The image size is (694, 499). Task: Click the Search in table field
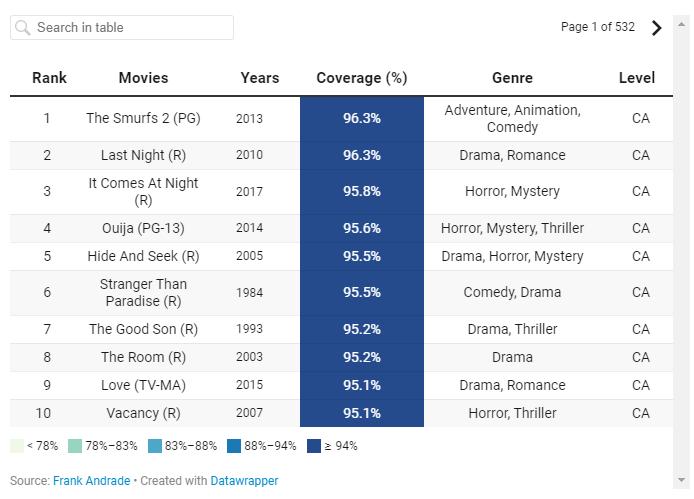130,28
